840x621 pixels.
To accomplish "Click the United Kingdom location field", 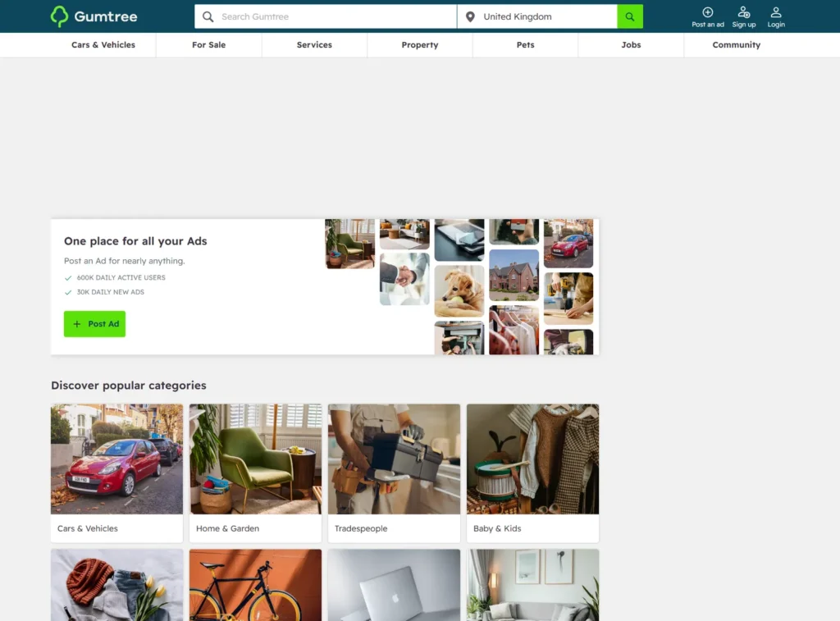I will [537, 16].
